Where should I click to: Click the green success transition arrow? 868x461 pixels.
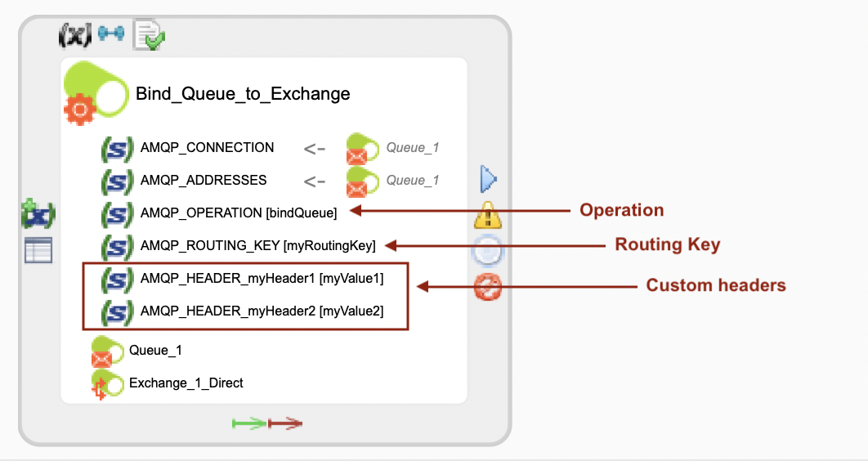tap(249, 423)
